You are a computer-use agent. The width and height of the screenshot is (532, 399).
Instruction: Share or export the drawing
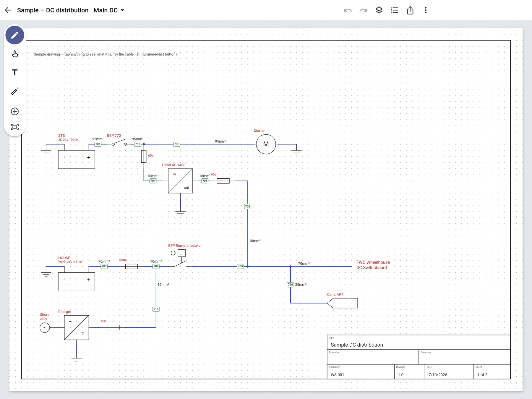pyautogui.click(x=410, y=10)
